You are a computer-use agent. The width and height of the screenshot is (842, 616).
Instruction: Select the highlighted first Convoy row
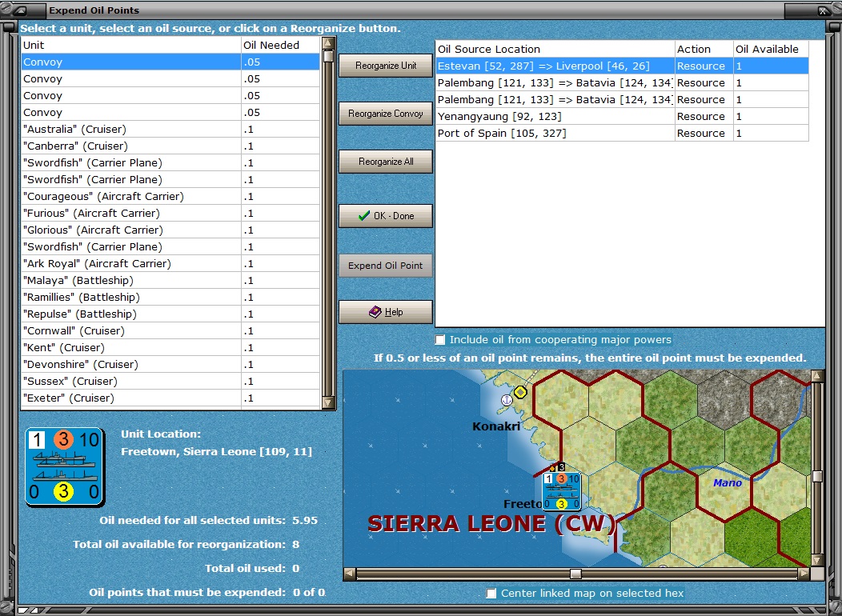[x=170, y=62]
